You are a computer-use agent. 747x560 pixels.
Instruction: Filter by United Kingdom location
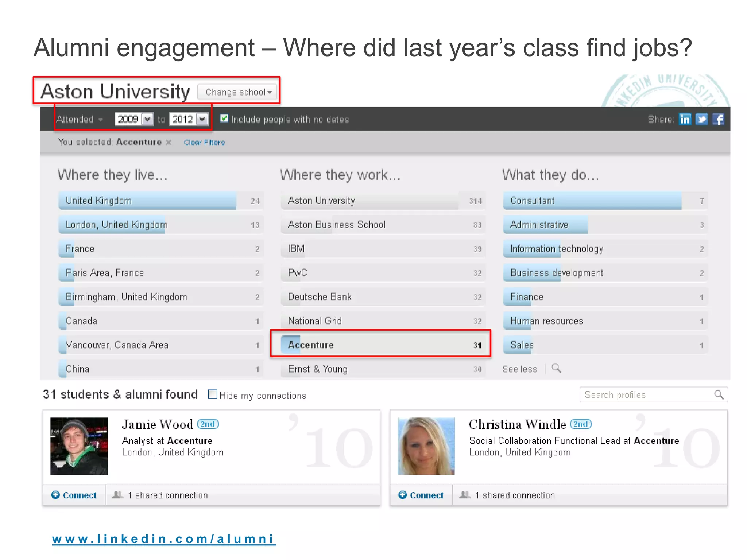(160, 201)
